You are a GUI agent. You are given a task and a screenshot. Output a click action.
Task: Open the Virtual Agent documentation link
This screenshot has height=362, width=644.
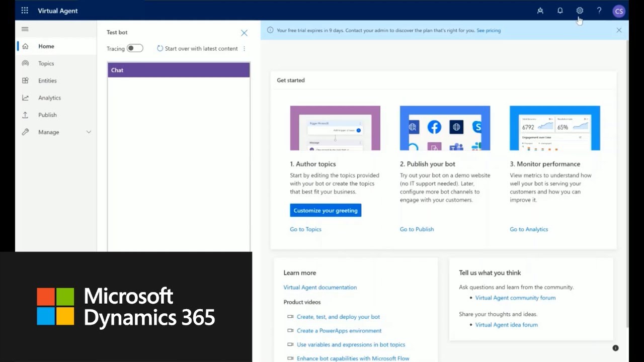320,287
